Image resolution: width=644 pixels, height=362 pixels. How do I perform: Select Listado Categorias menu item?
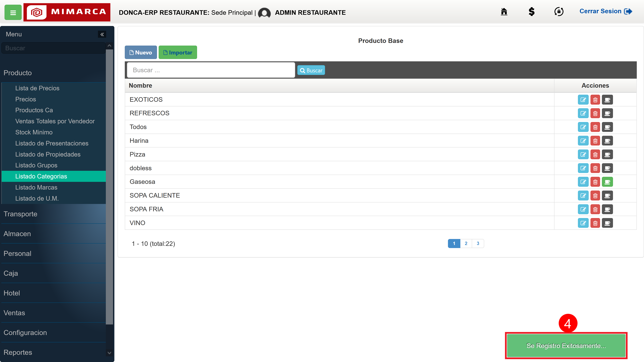pos(53,176)
